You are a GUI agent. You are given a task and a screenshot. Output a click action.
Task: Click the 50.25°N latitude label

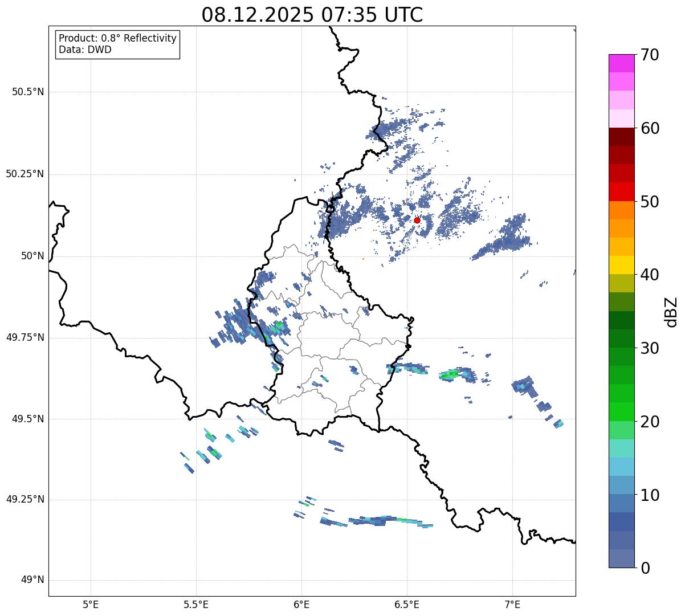click(x=25, y=174)
